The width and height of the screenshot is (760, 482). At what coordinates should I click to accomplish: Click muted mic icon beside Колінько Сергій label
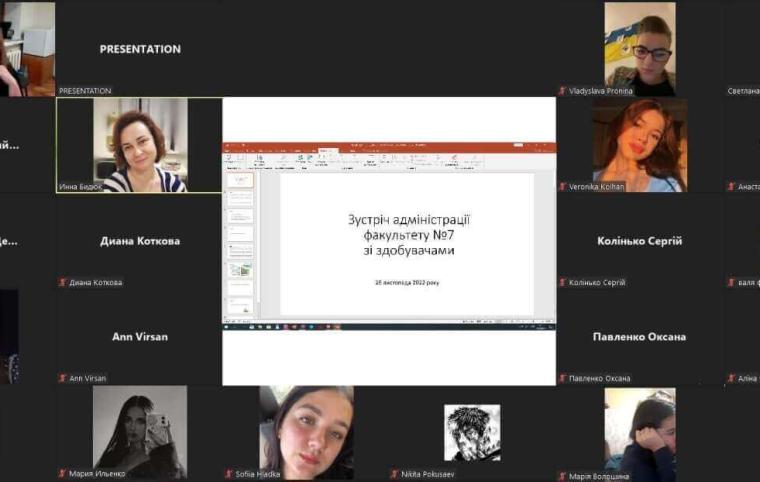(562, 283)
